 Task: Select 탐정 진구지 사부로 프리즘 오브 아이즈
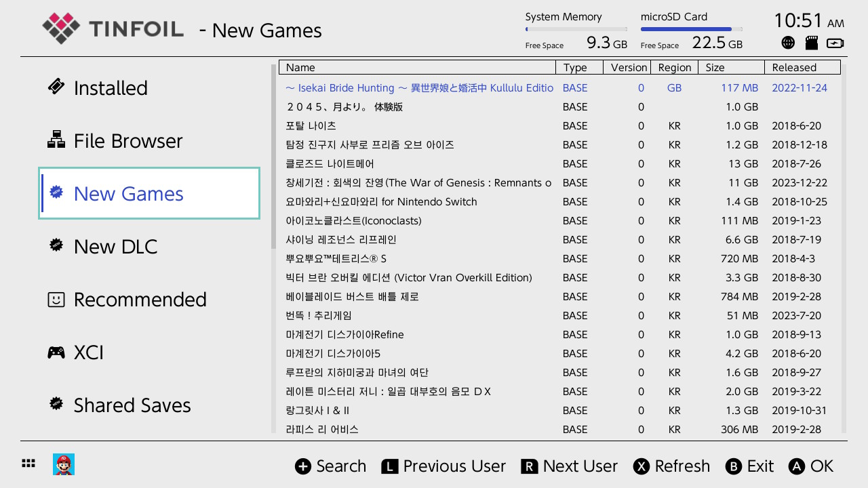tap(560, 144)
